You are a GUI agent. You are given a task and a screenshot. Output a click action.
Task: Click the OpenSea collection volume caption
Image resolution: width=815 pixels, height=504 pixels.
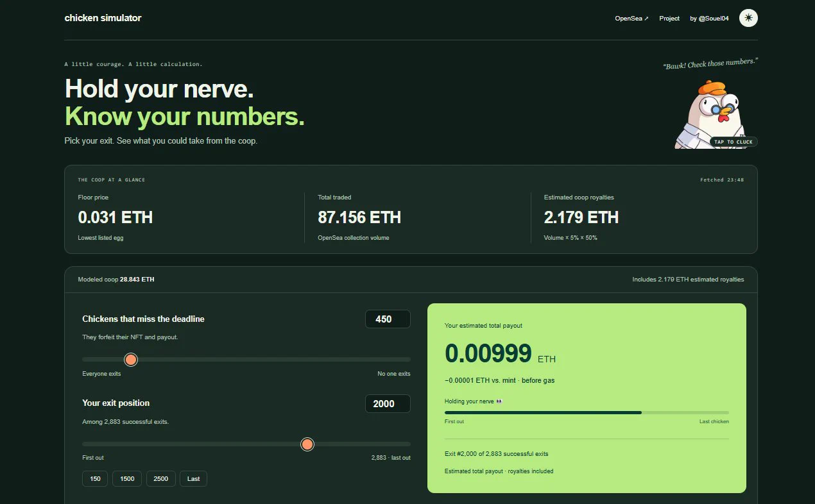click(354, 238)
